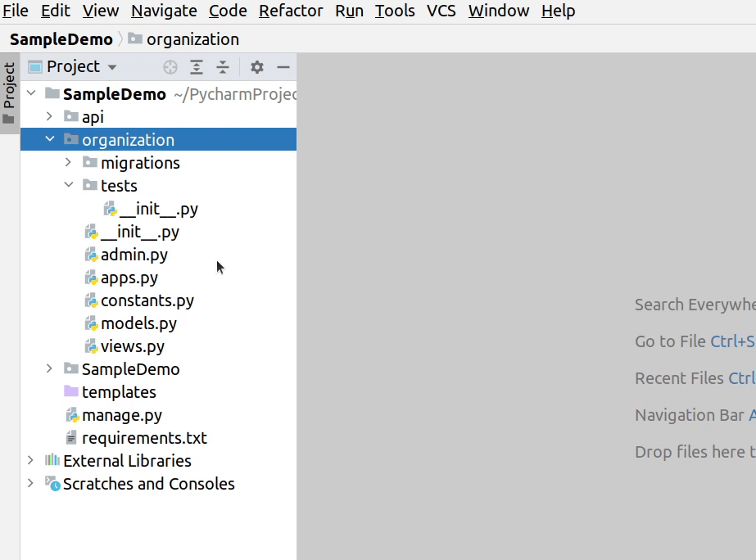Click the Expand All icon in Project toolbar

(x=197, y=66)
